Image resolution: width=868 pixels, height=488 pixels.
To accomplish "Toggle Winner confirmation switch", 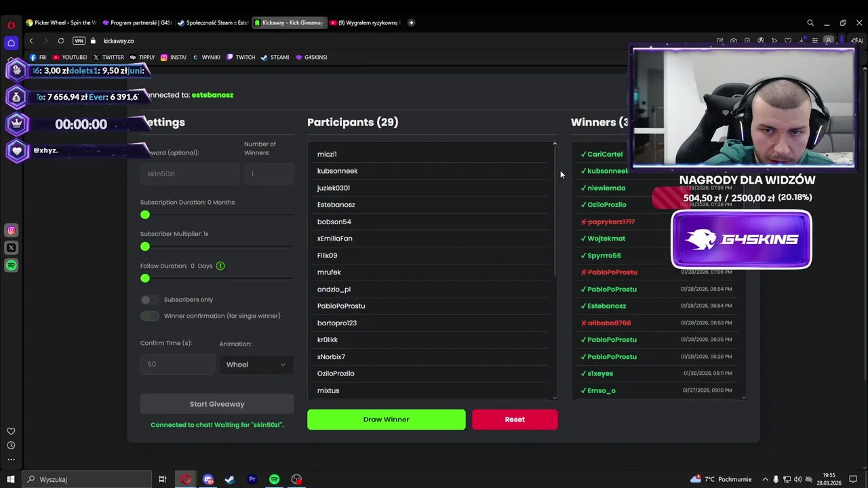I will pyautogui.click(x=149, y=316).
